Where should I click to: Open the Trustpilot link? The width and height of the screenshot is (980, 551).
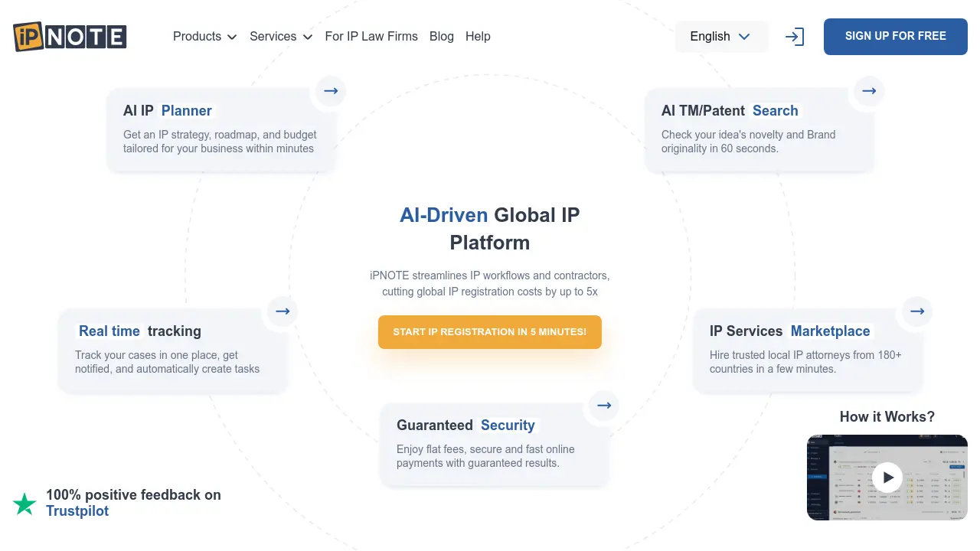77,511
